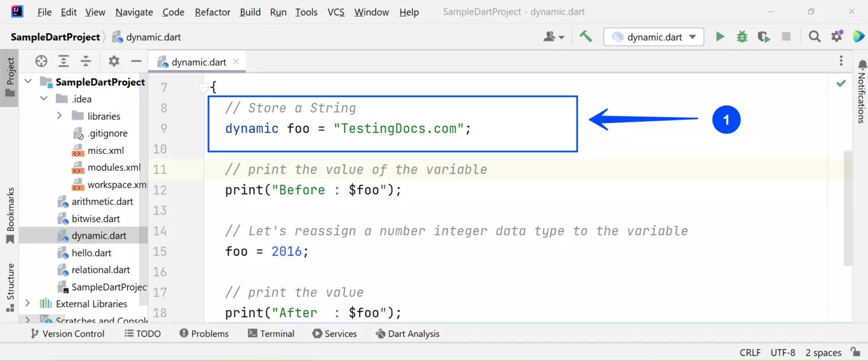Screen dimensions: 868x361
Task: Build the project using the hammer icon
Action: pyautogui.click(x=585, y=36)
